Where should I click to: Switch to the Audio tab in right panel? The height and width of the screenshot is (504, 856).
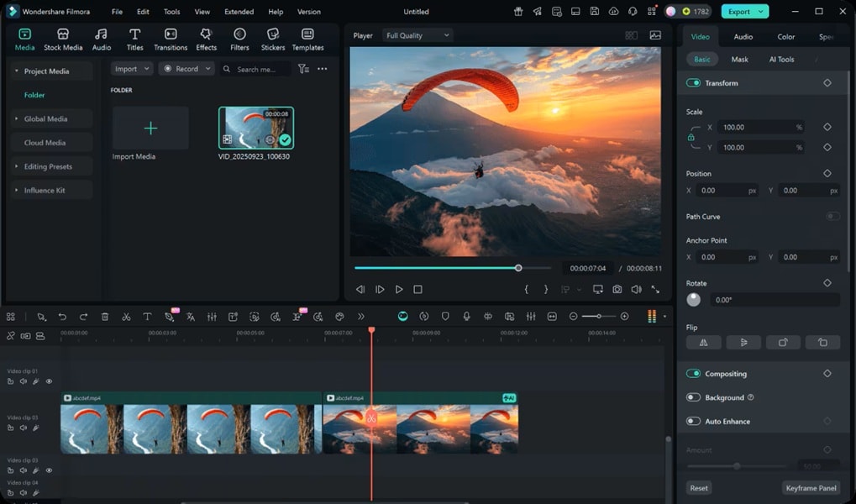(743, 36)
